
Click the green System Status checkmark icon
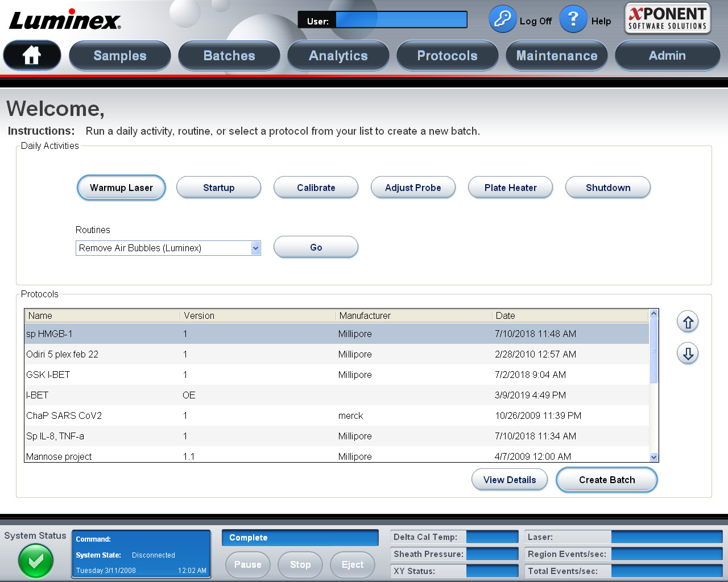[x=35, y=561]
